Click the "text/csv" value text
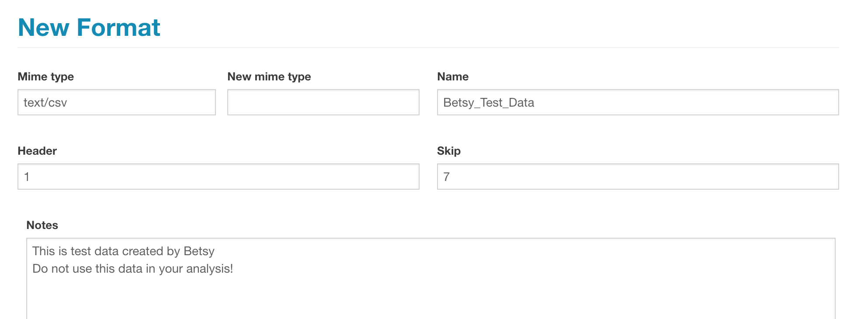The image size is (868, 319). tap(45, 103)
